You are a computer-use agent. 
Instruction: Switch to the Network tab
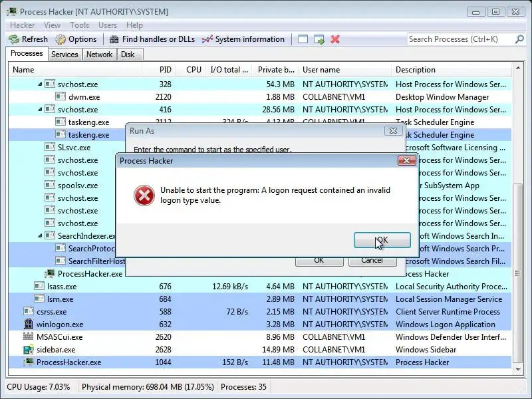[x=99, y=55]
